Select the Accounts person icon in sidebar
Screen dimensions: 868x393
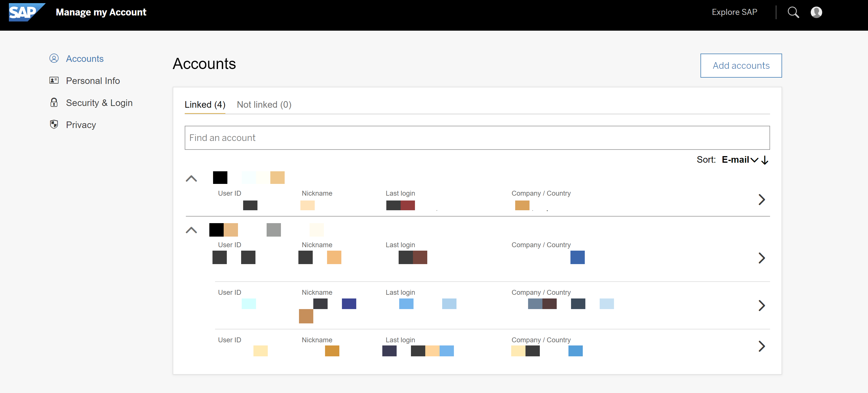(54, 58)
